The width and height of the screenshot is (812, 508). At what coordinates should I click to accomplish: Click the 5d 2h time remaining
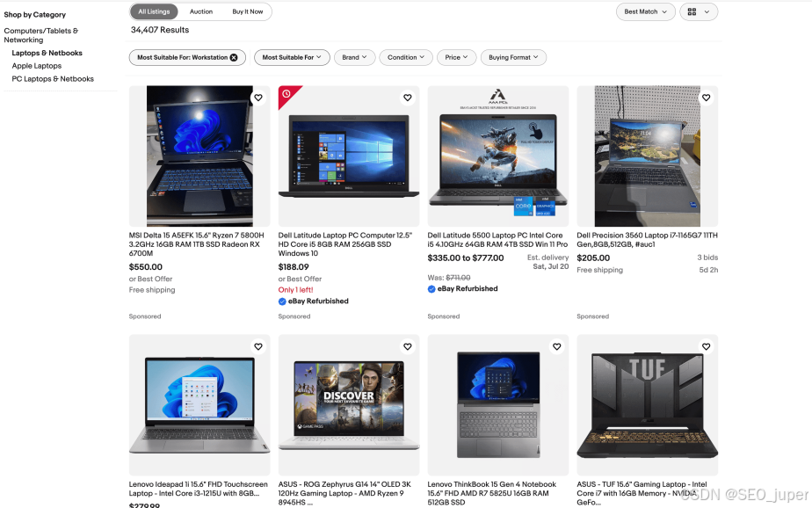(x=708, y=270)
